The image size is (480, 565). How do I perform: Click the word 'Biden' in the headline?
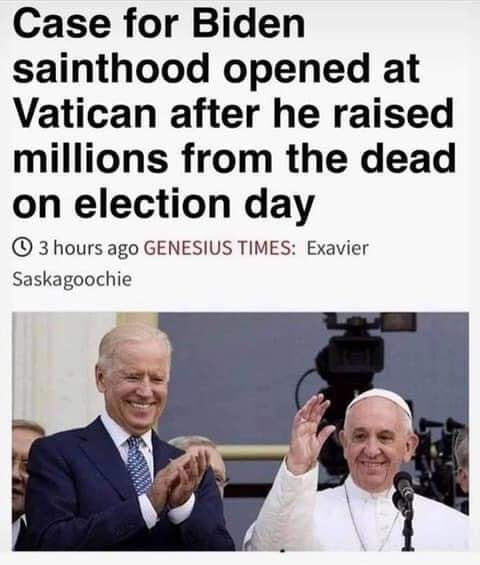coord(248,24)
